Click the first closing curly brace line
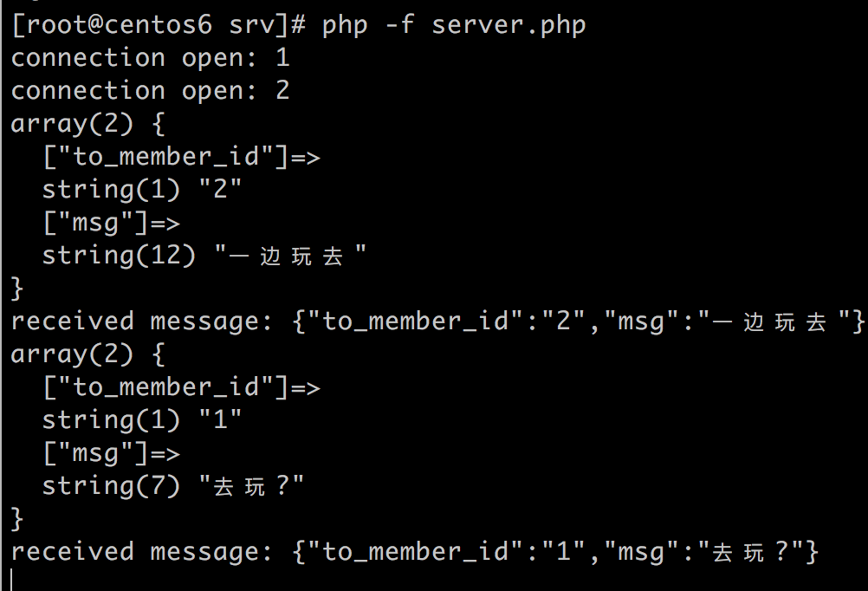Image resolution: width=868 pixels, height=591 pixels. point(17,289)
